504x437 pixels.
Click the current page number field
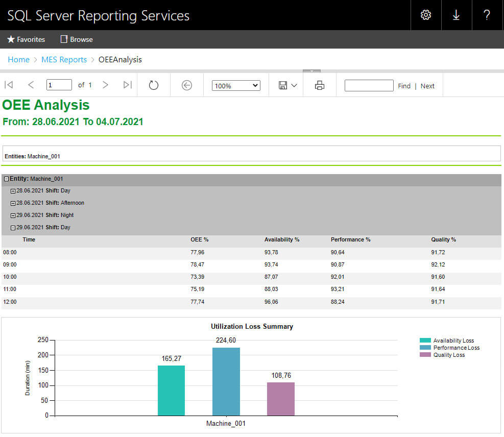tap(59, 85)
